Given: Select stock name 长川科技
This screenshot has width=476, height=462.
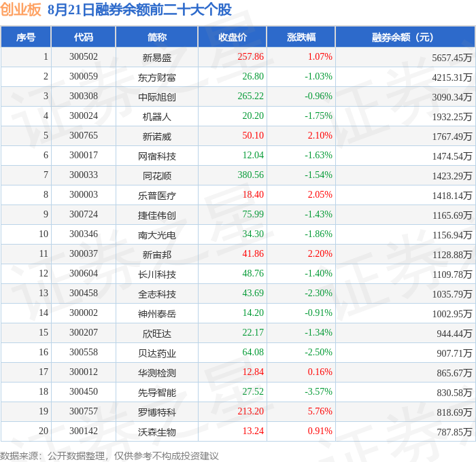Looking at the screenshot, I should click(157, 274).
